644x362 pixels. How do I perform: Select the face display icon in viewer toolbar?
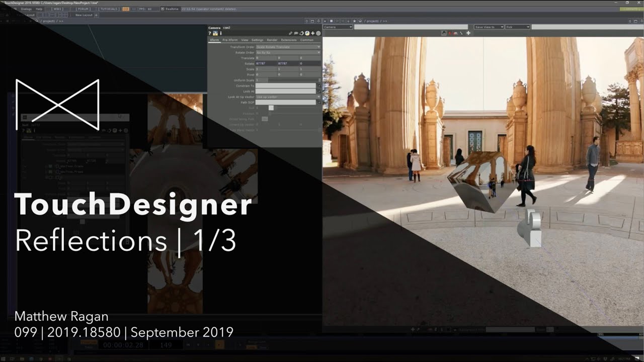[444, 33]
